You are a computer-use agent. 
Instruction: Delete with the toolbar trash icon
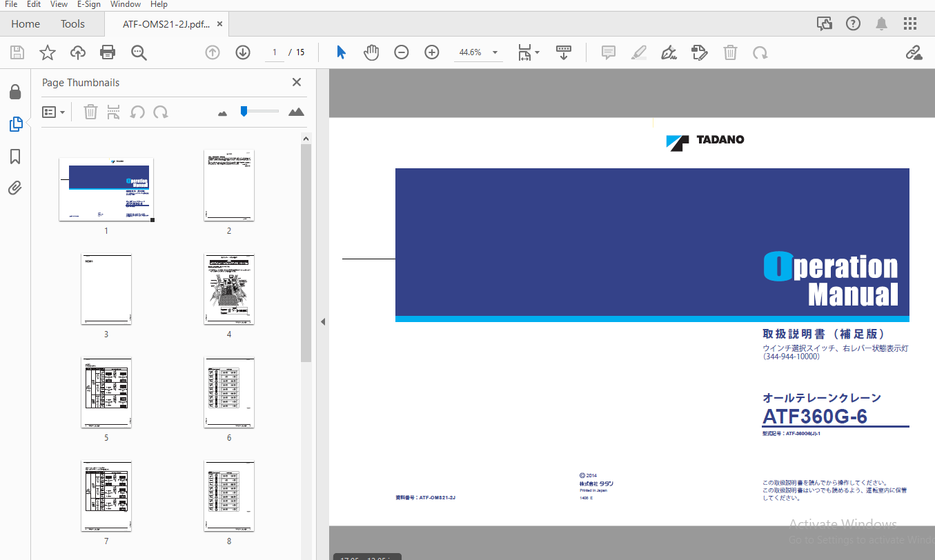pyautogui.click(x=730, y=52)
